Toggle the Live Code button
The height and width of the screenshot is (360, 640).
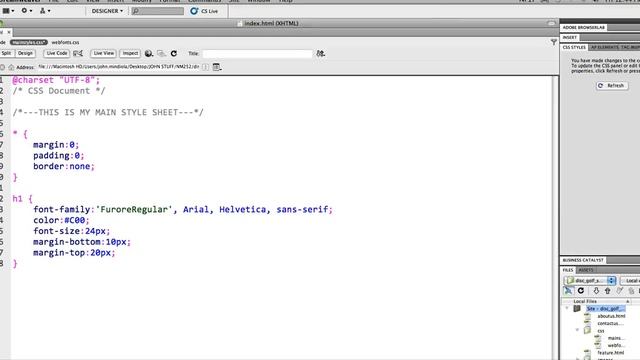[57, 53]
